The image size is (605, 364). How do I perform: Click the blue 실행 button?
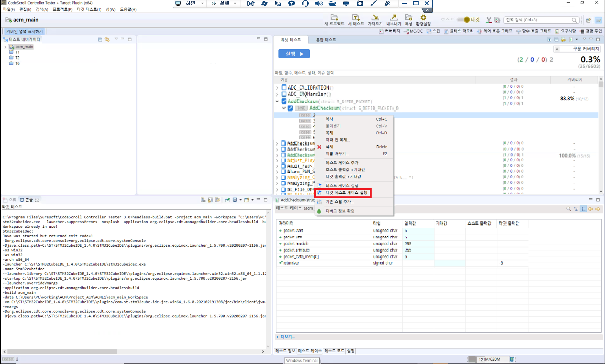coord(294,54)
